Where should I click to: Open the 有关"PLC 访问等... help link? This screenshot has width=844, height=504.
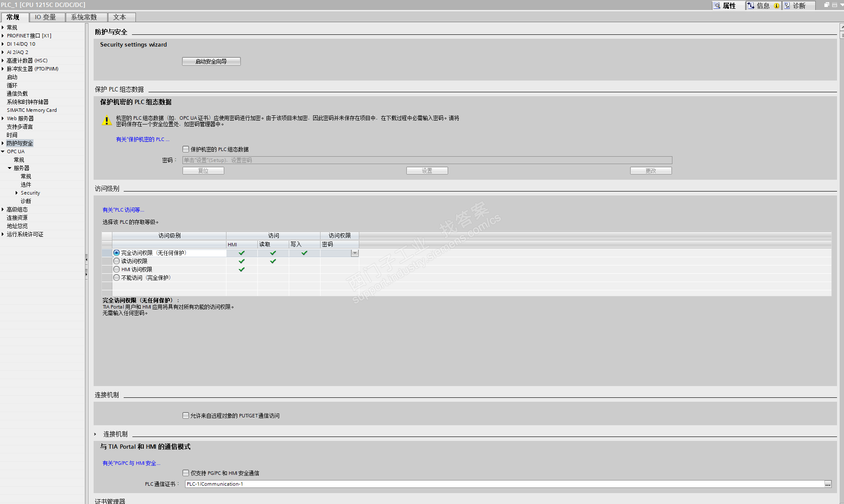pyautogui.click(x=123, y=210)
